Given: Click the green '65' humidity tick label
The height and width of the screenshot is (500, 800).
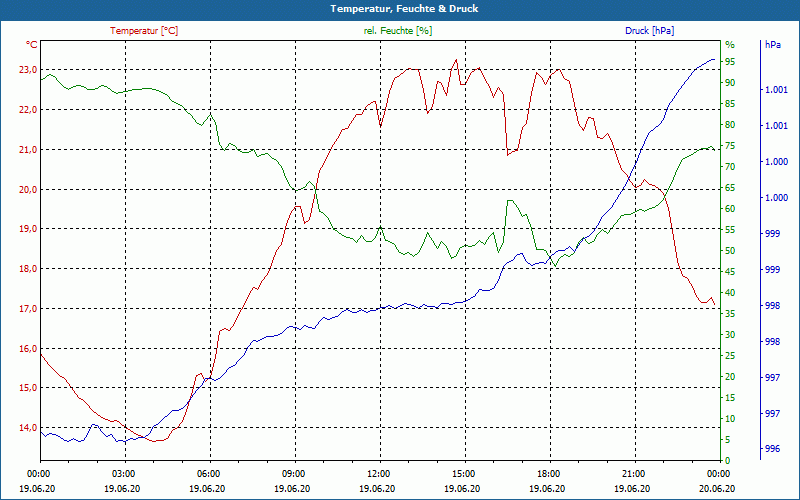Looking at the screenshot, I should (730, 188).
